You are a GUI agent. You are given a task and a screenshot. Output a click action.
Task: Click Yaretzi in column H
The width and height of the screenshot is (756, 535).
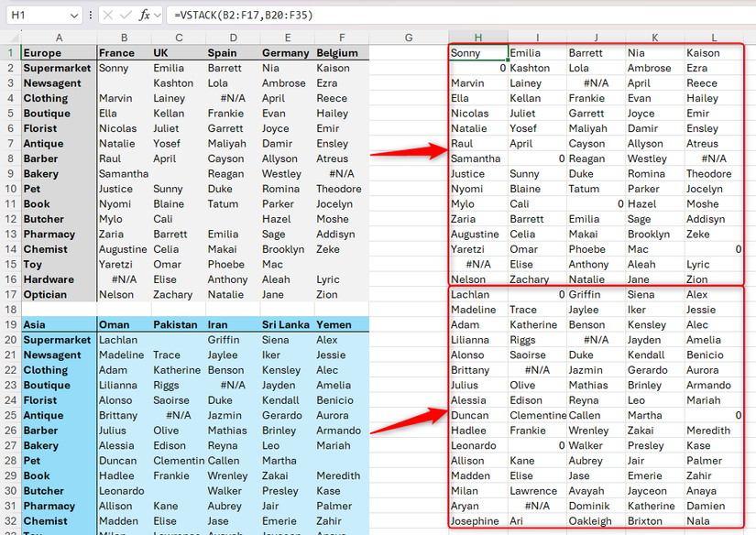click(477, 249)
